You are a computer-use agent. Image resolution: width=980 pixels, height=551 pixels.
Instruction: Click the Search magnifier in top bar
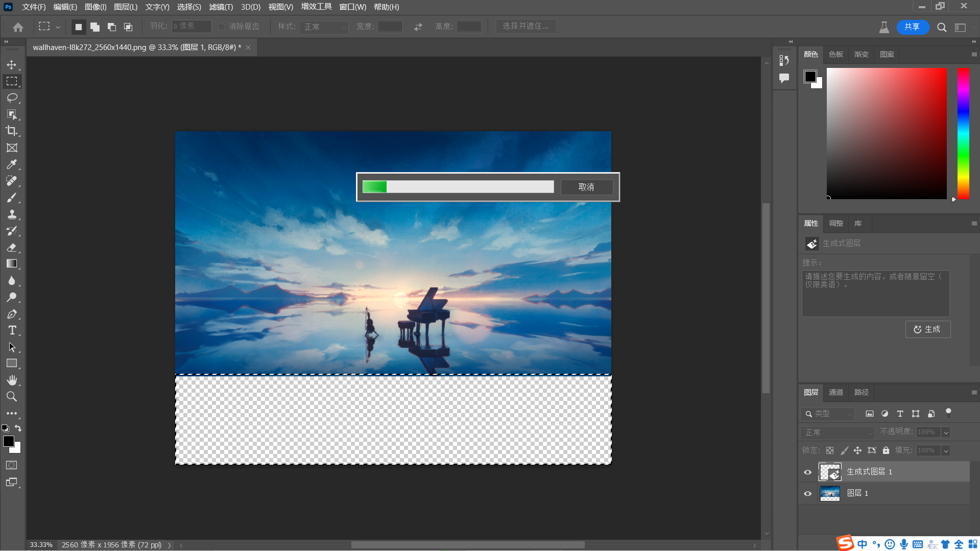[942, 27]
